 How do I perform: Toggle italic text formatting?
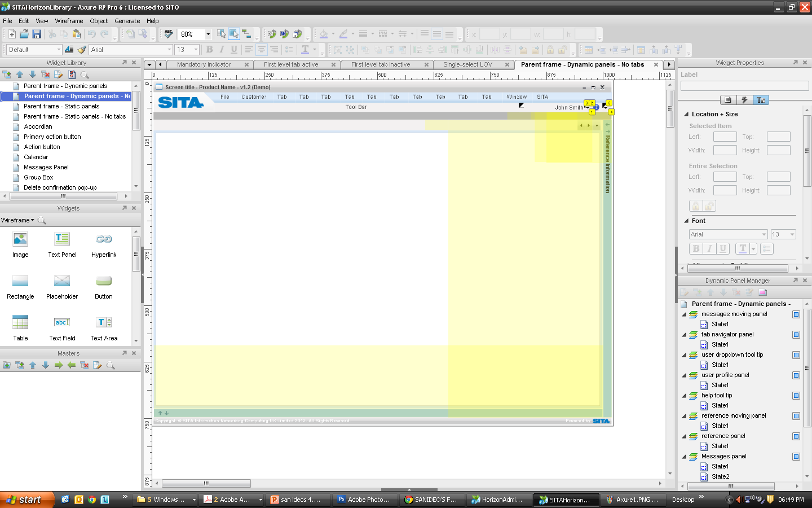point(222,49)
